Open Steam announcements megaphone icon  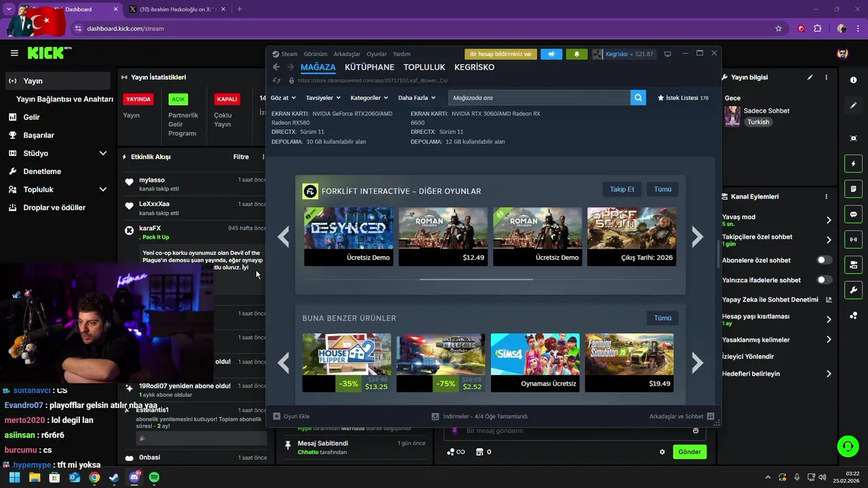click(x=551, y=54)
